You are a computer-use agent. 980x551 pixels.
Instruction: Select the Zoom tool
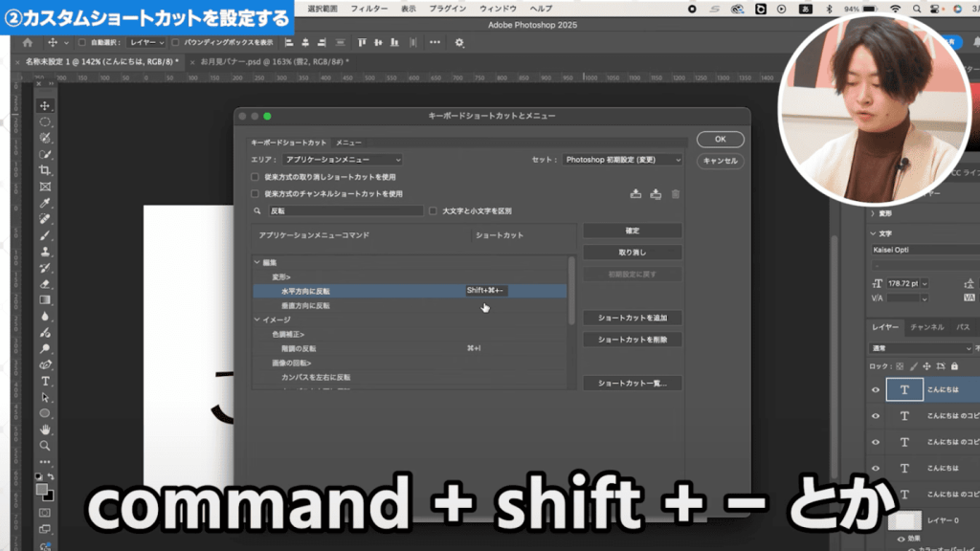click(x=45, y=446)
